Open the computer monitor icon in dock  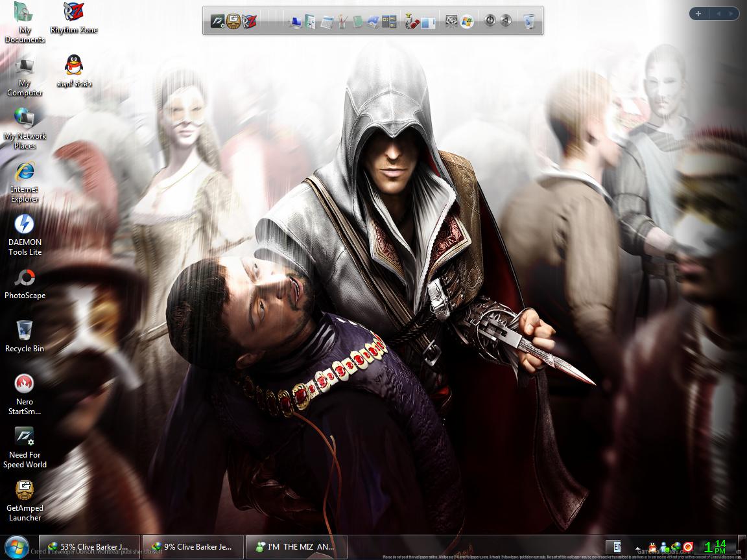[x=295, y=22]
